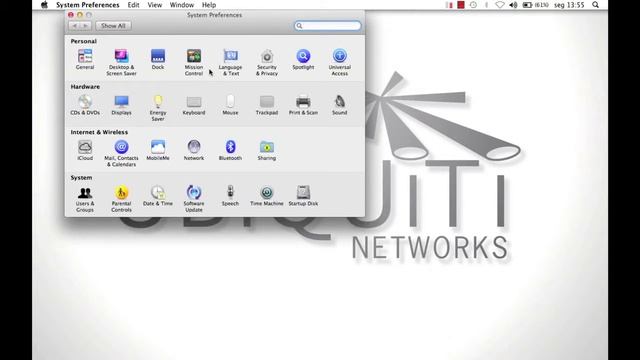Open the System Preferences app menu
This screenshot has height=360, width=640.
tap(88, 5)
